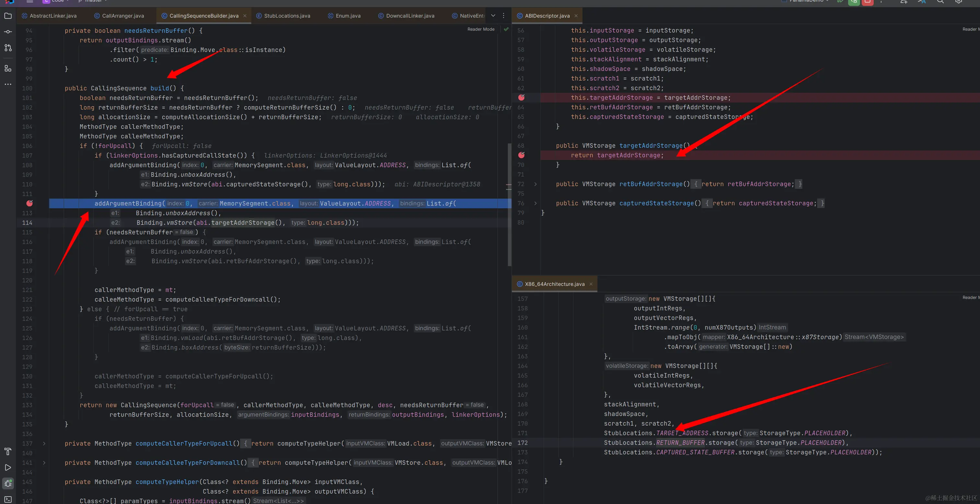
Task: Expand folded computeCalleeTypeForDowncall method
Action: click(44, 462)
